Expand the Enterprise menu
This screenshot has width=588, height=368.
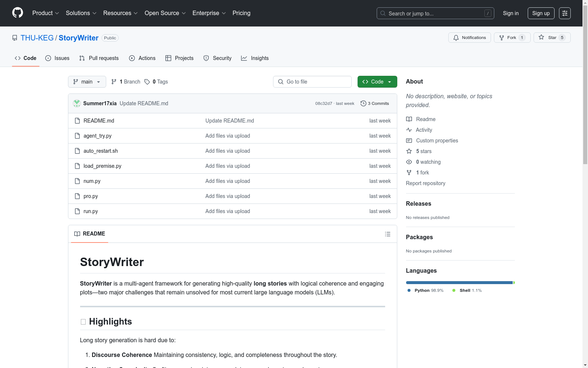click(x=209, y=13)
